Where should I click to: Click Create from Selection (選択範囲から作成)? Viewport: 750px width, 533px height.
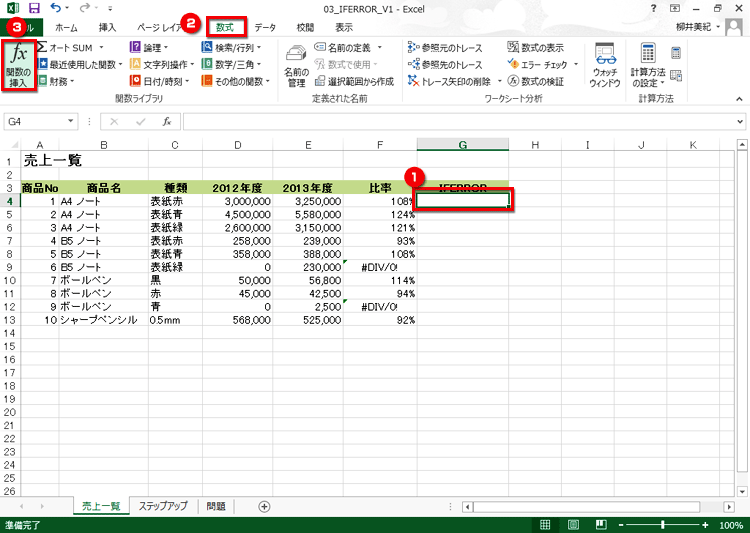coord(354,81)
